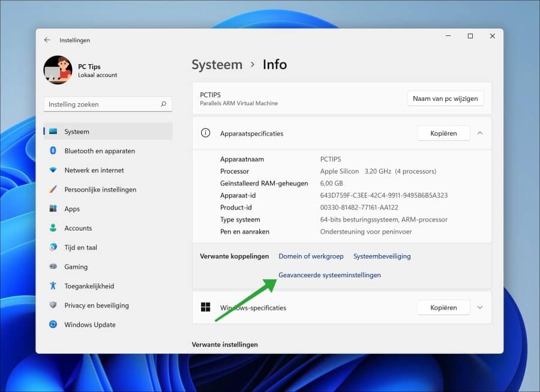Viewport: 540px width, 392px height.
Task: Click the Tijd en taal globe icon
Action: point(53,247)
